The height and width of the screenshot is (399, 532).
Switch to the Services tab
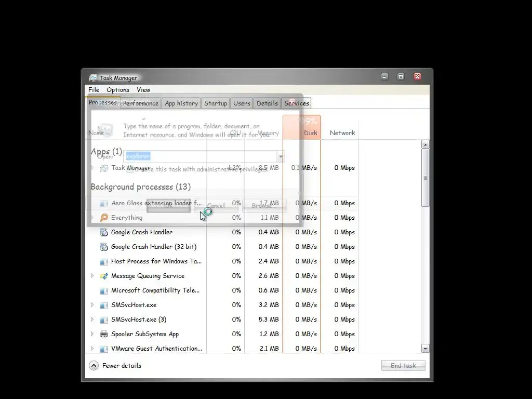pos(297,103)
